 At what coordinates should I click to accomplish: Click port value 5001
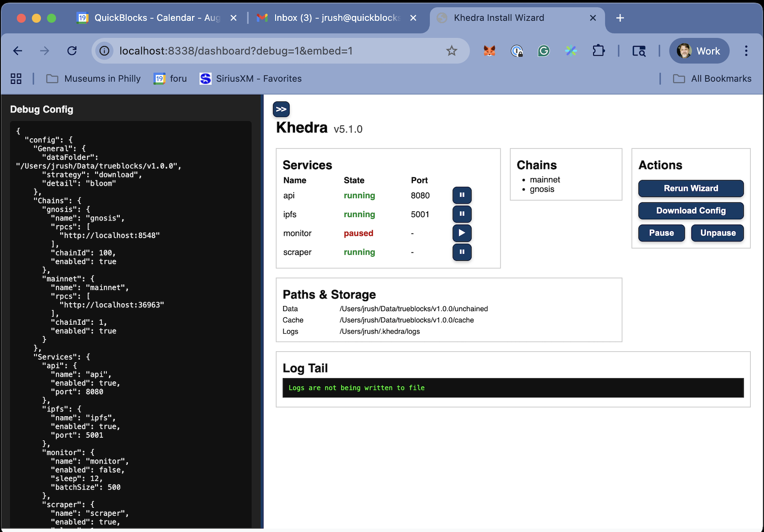[x=420, y=214]
